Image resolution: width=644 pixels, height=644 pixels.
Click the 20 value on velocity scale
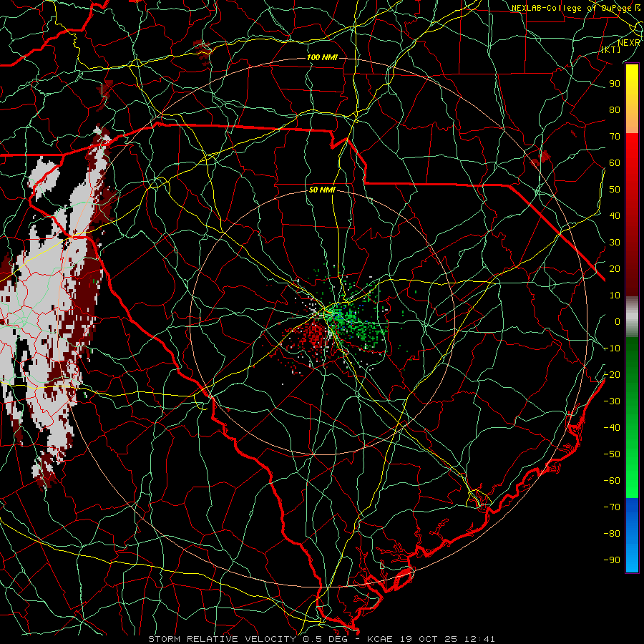click(x=615, y=268)
